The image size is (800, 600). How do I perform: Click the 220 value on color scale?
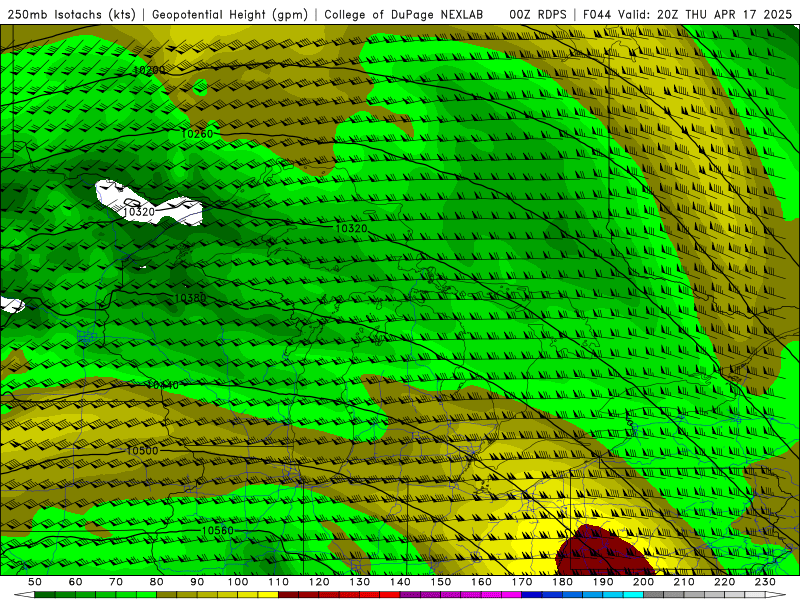[x=725, y=582]
